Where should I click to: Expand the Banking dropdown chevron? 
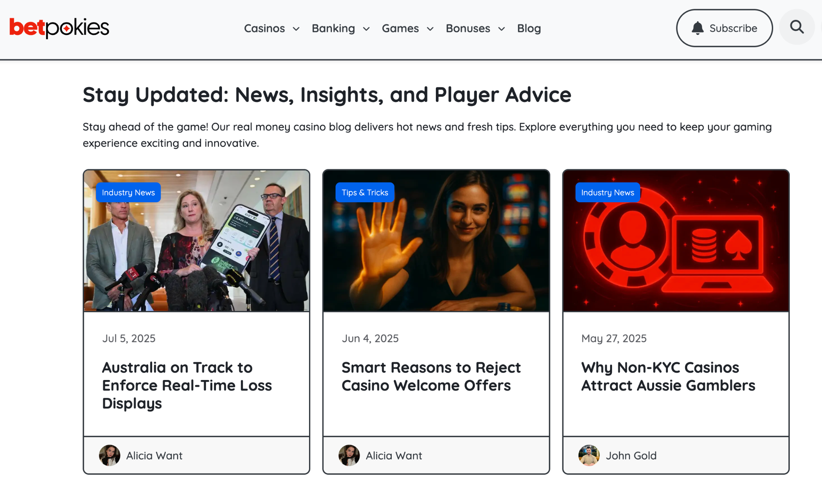pos(366,29)
